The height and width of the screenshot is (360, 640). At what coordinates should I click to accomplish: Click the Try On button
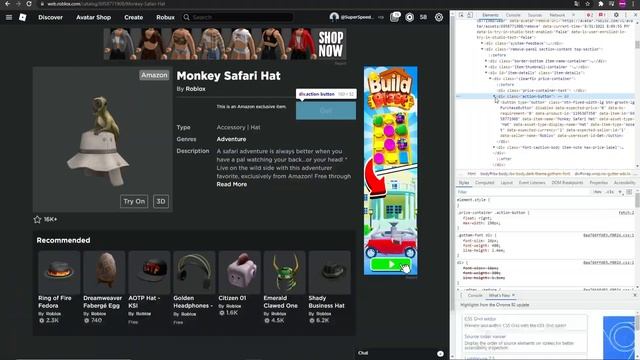(x=134, y=201)
